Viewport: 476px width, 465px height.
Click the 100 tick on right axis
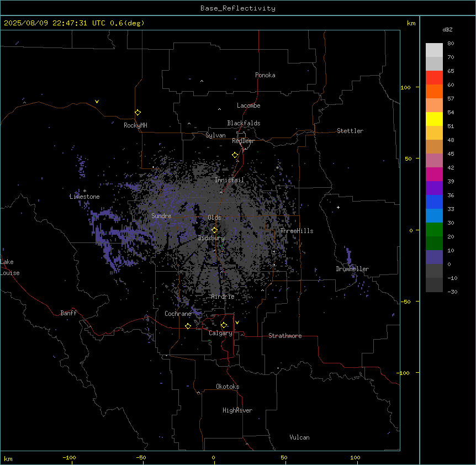(405, 87)
